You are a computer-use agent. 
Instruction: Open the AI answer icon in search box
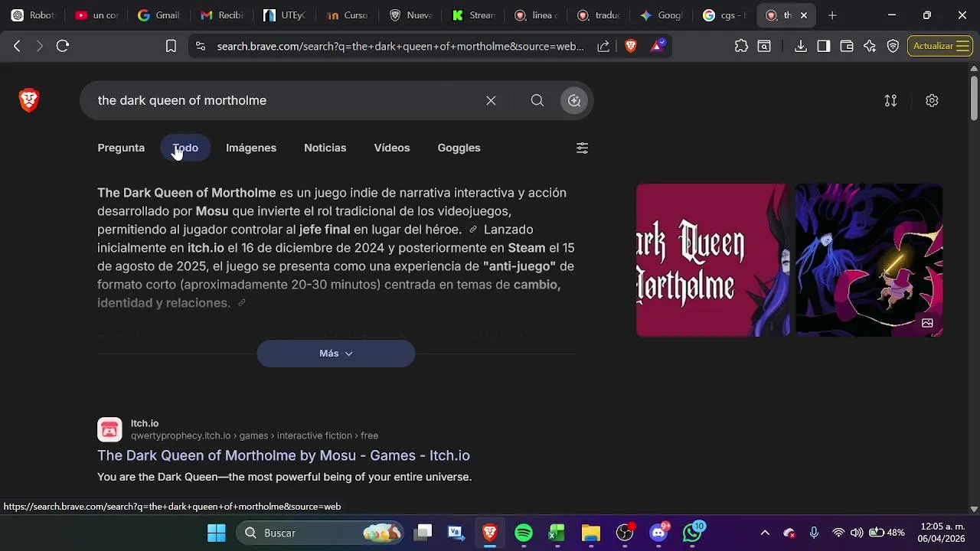click(574, 100)
